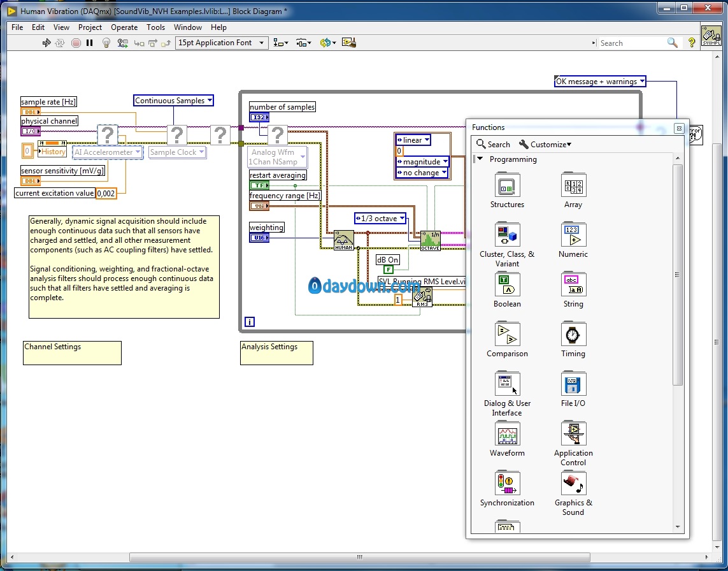The height and width of the screenshot is (571, 728).
Task: Toggle the dB On false constant
Action: (x=388, y=270)
